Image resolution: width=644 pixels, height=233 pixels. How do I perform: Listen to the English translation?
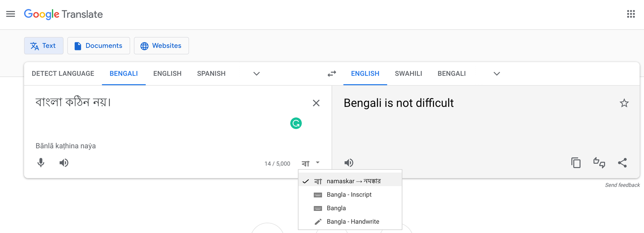[x=349, y=163]
